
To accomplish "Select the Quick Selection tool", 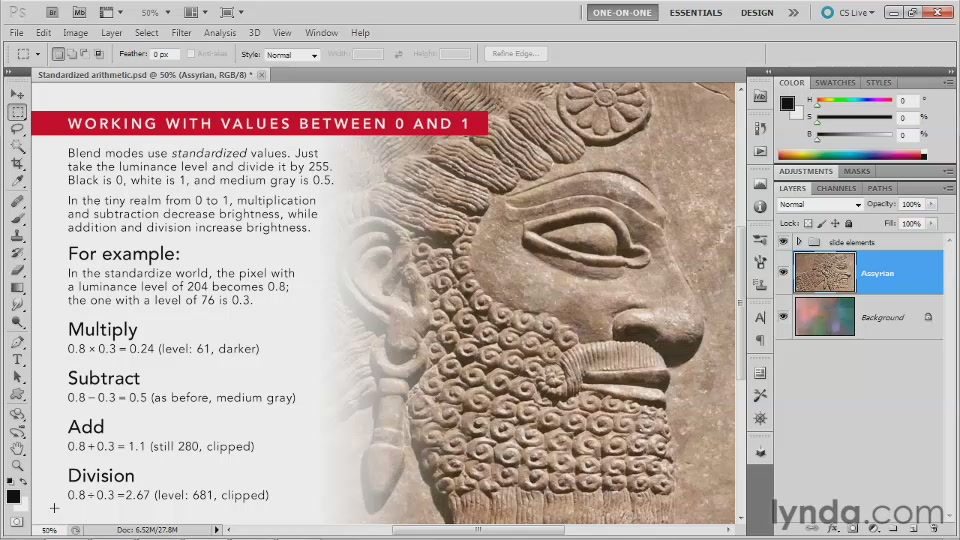I will [17, 146].
